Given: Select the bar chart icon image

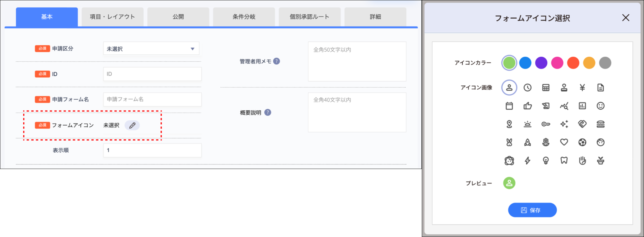Looking at the screenshot, I should coord(582,106).
